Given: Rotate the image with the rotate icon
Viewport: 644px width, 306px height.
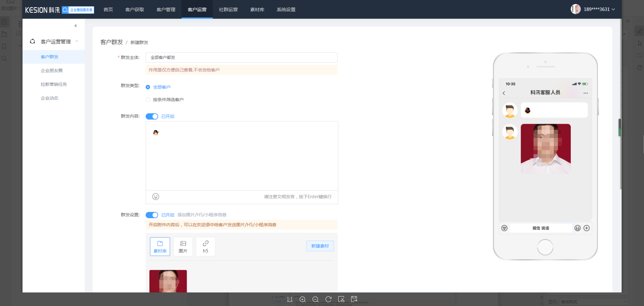Looking at the screenshot, I should click(328, 299).
